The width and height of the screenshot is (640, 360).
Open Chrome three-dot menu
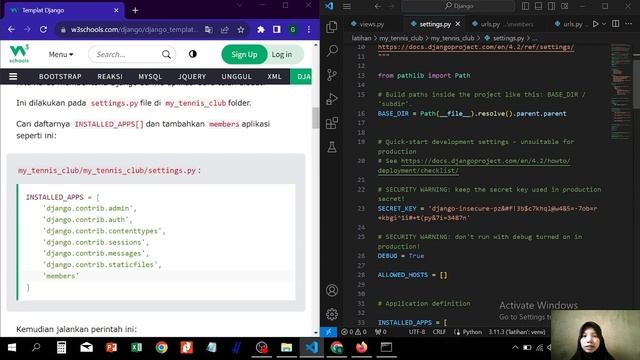tap(309, 29)
